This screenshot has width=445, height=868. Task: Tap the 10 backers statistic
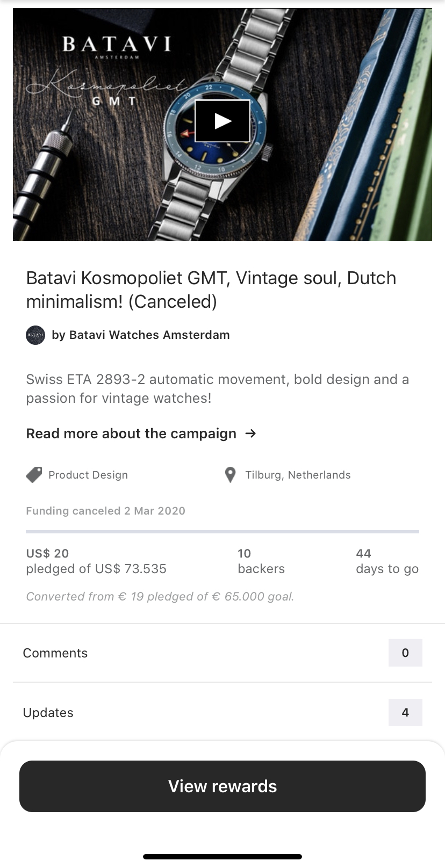[261, 561]
